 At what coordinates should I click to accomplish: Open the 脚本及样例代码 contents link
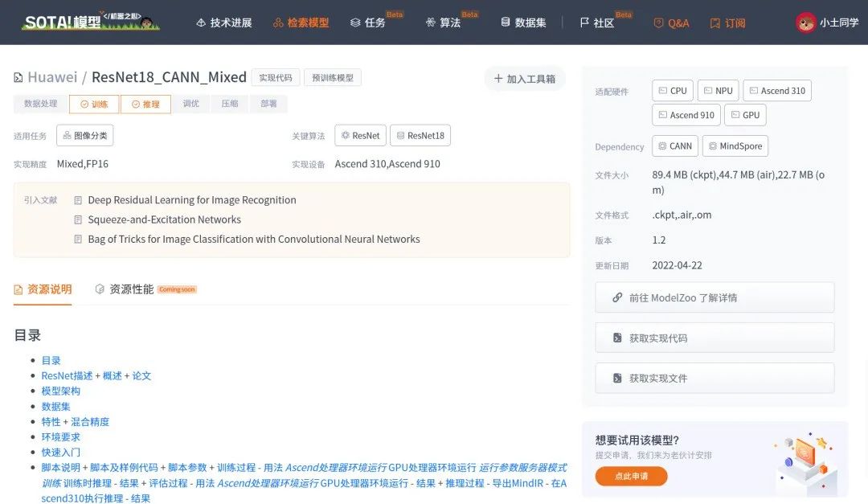pos(124,468)
